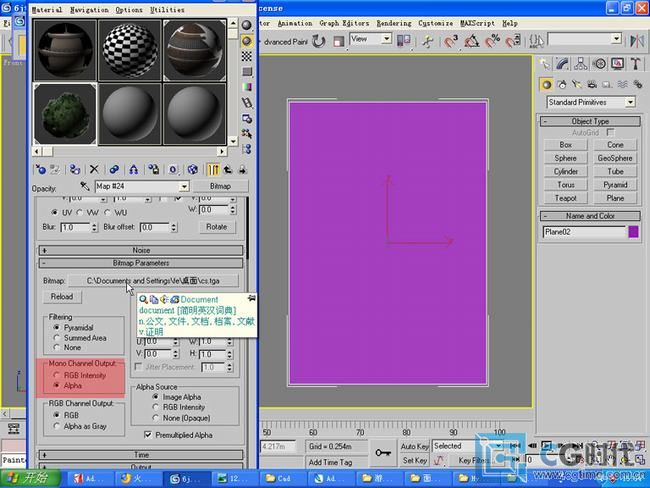Select Alpha mono channel output
Screen dimensions: 650x488
pyautogui.click(x=68, y=386)
